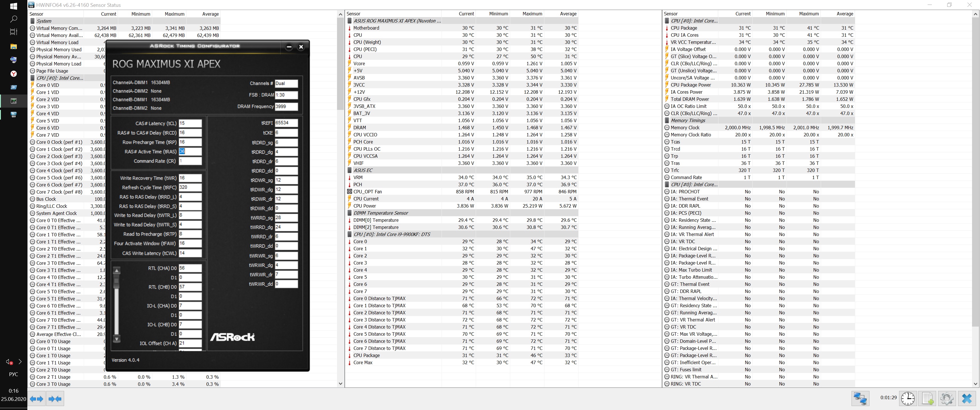Screen dimensions: 980x410
Task: Click the clock reset timer icon
Action: (x=908, y=398)
